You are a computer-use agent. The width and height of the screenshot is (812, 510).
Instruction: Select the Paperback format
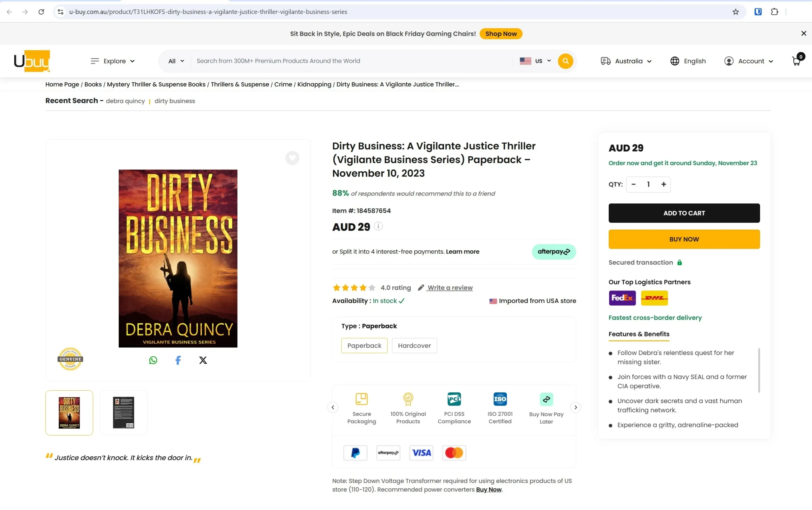[x=364, y=345]
